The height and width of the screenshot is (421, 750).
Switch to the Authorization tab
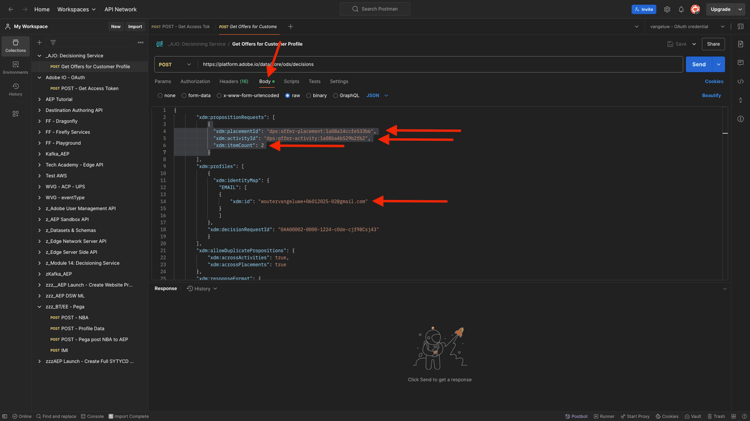(195, 82)
